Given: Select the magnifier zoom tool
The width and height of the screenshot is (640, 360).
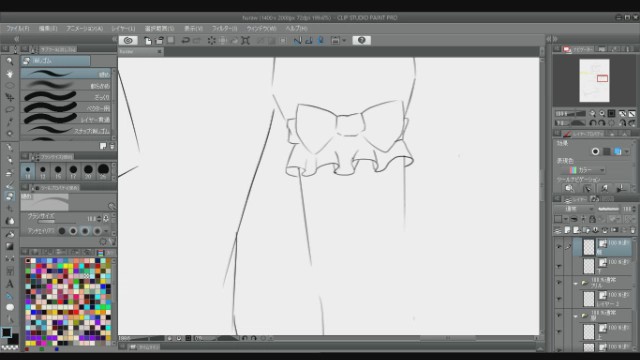Looking at the screenshot, I should 10,61.
